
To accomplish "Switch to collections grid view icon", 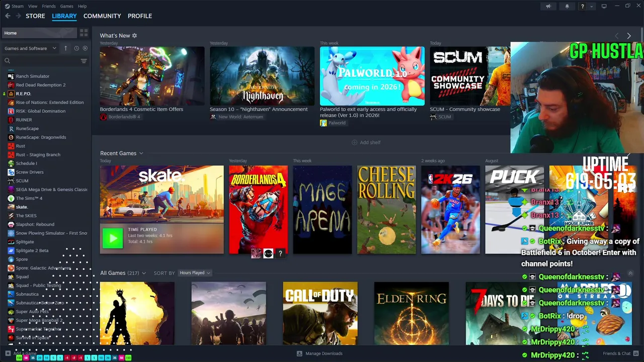I will [x=84, y=33].
